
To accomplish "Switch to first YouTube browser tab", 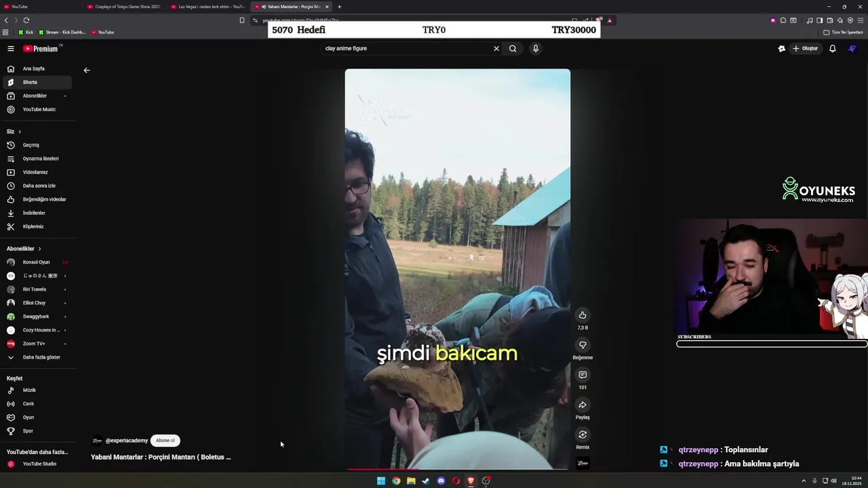I will (x=41, y=7).
